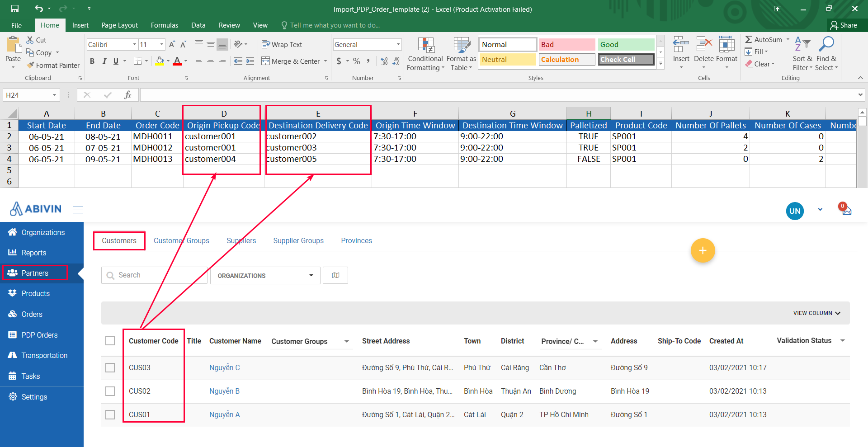Click the Insert Function fx icon
This screenshot has height=447, width=868.
coord(127,95)
